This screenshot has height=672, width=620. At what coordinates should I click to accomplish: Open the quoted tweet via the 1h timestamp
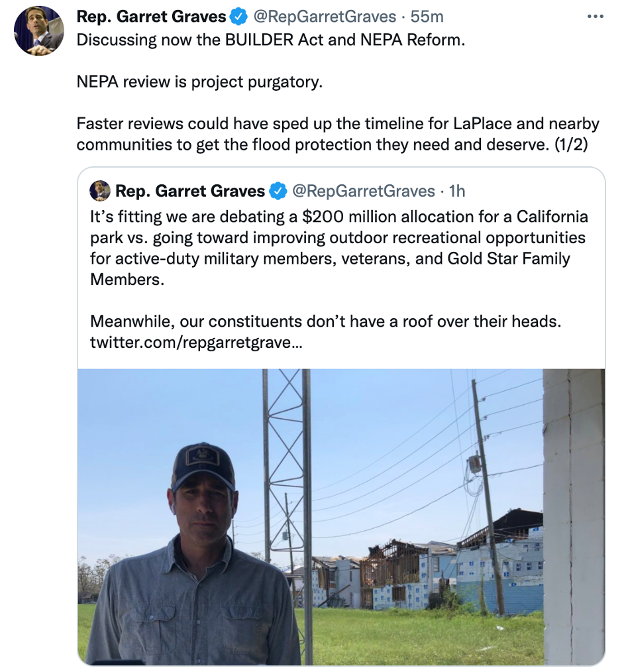click(457, 192)
